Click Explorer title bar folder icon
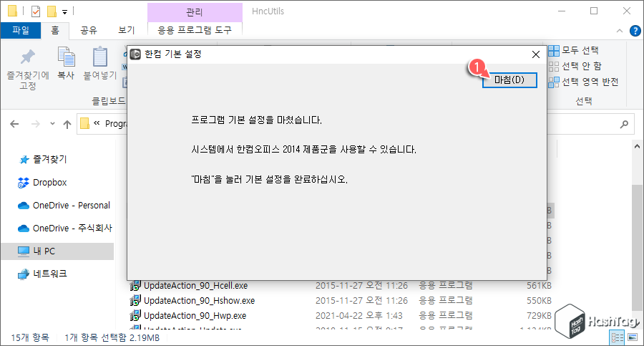Image resolution: width=644 pixels, height=346 pixels. [12, 11]
